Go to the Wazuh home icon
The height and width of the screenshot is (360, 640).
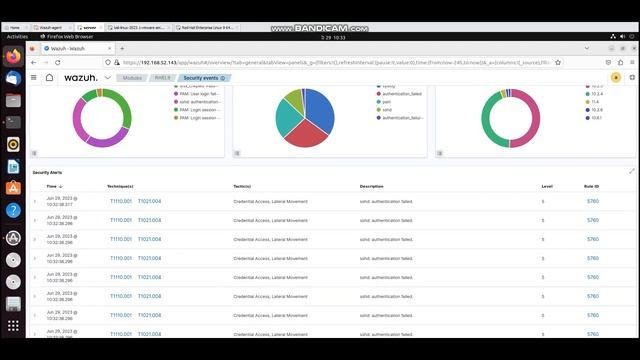coord(49,78)
